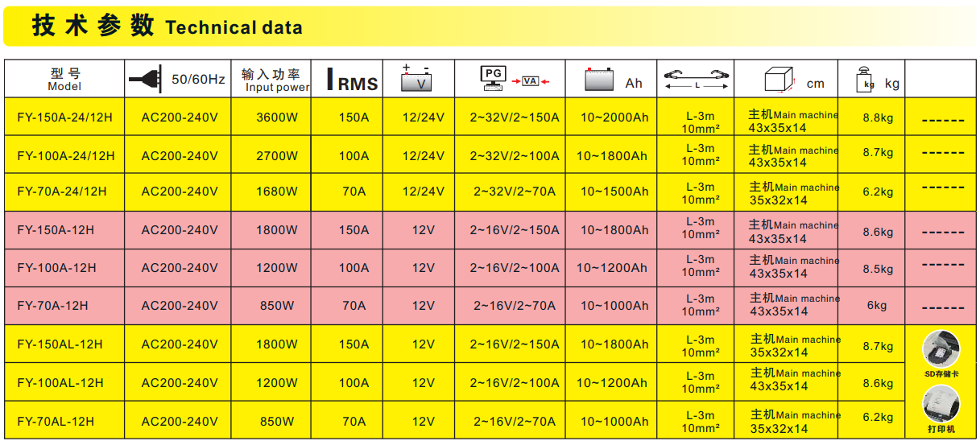Image resolution: width=980 pixels, height=445 pixels.
Task: Click 70A in the FY-70A-24/12H row
Action: point(354,192)
